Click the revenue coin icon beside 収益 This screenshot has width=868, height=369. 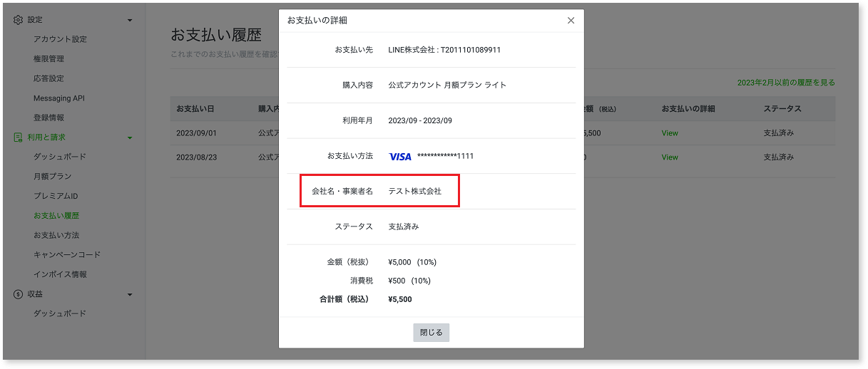click(x=19, y=294)
